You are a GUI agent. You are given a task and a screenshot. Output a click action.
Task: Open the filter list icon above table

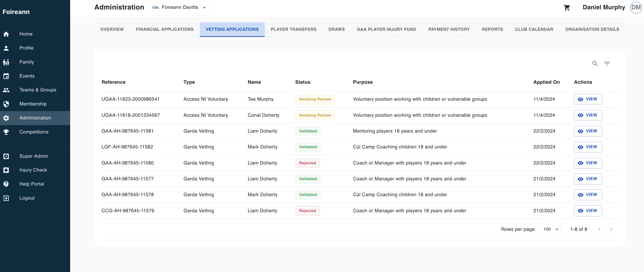coord(607,64)
